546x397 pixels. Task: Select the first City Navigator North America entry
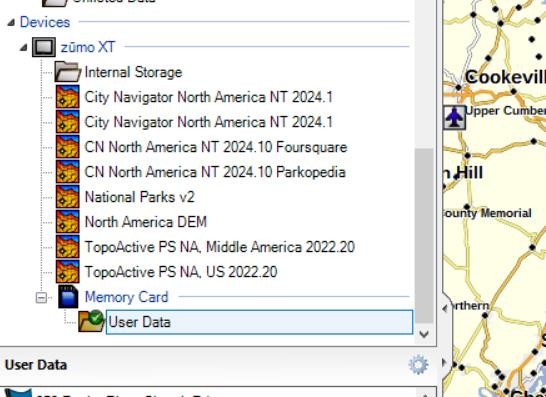tap(209, 97)
